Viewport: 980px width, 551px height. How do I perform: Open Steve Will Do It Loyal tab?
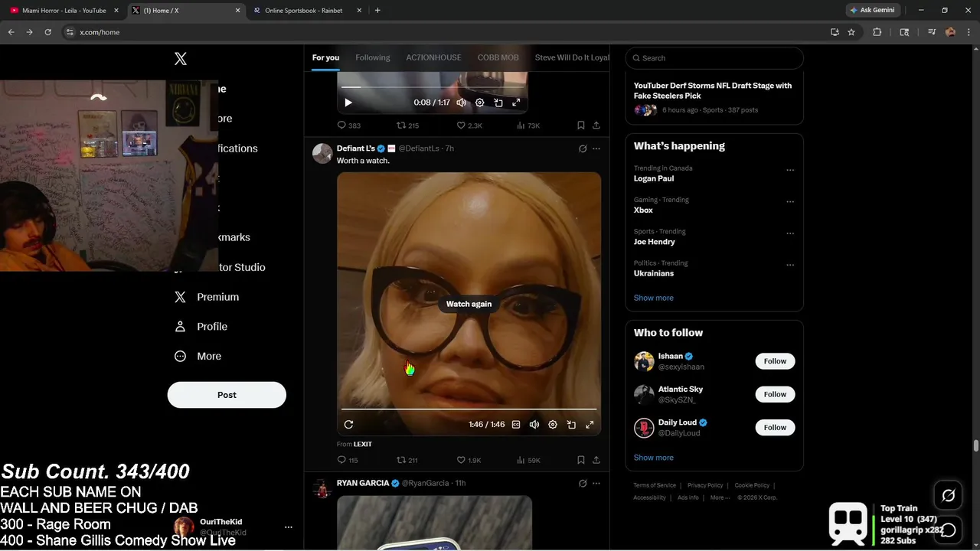coord(572,57)
